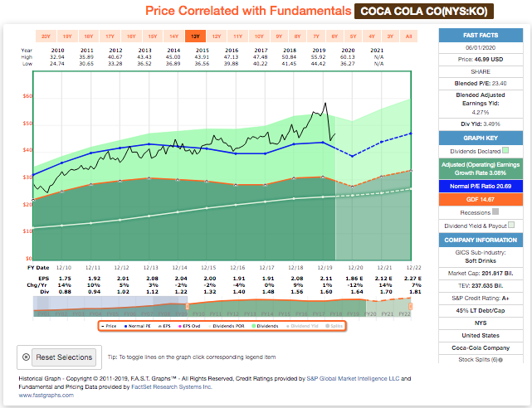
Task: Select the 8Y time range tab
Action: coord(298,36)
